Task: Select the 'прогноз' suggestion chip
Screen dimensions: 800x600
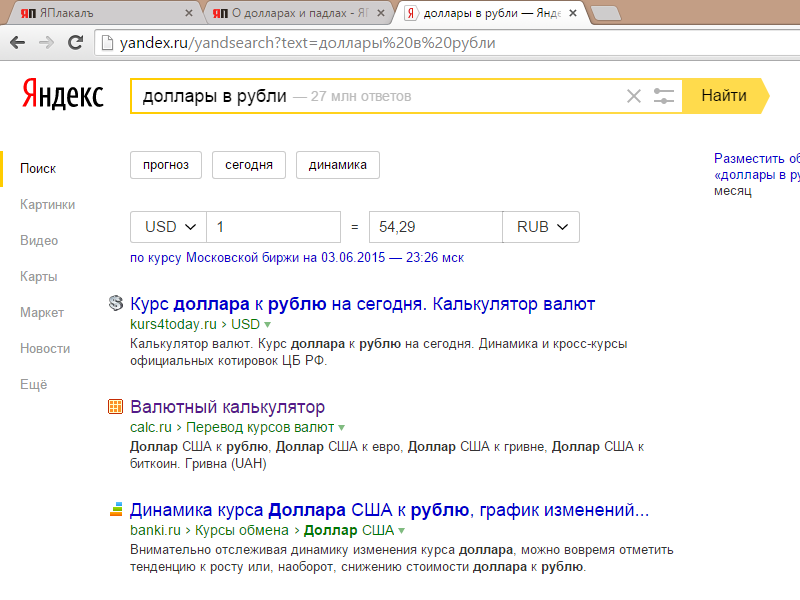Action: click(x=166, y=165)
